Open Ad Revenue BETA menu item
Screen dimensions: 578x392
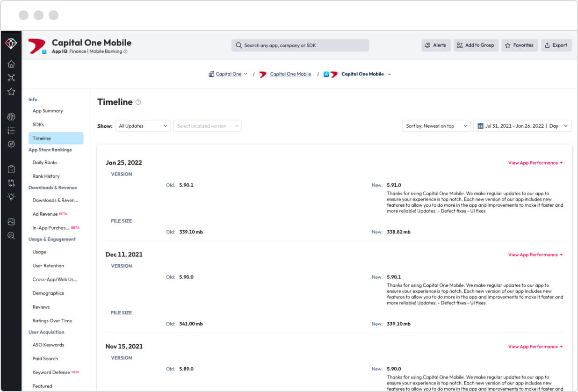50,214
